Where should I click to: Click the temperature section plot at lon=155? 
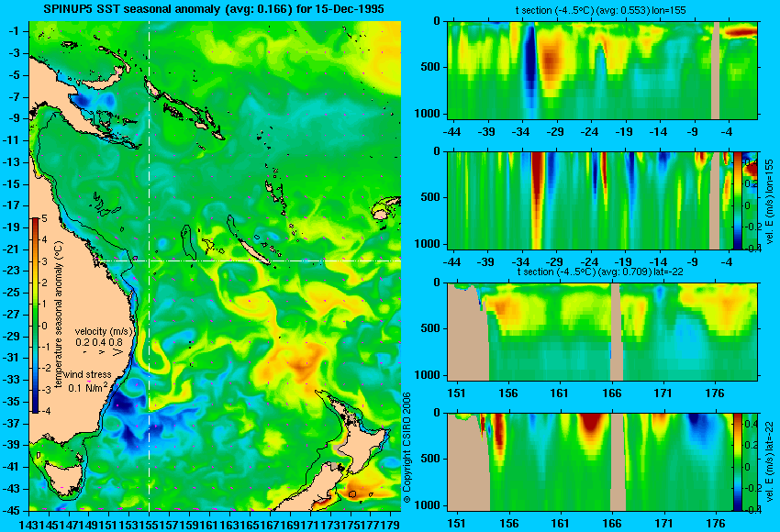tap(602, 70)
